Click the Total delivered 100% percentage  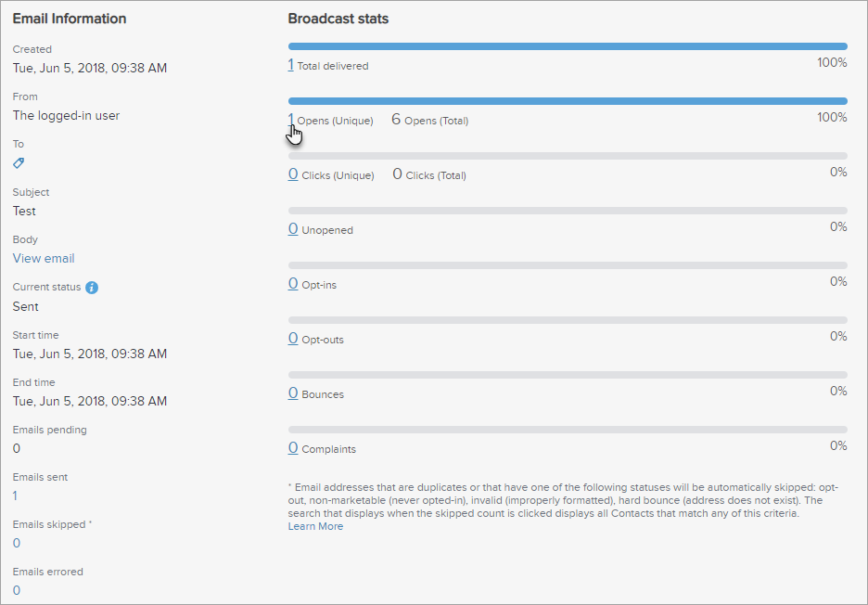(832, 62)
